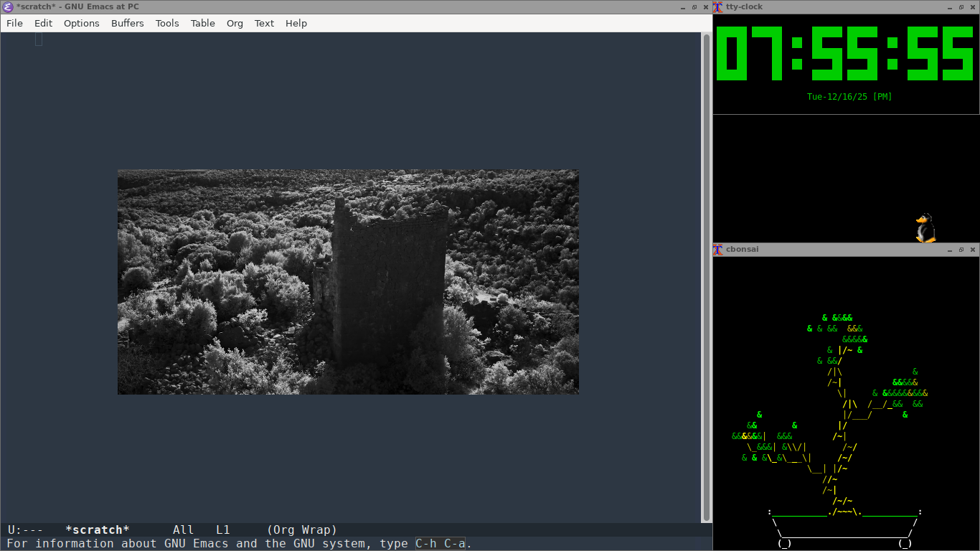
Task: Open the Org menu in Emacs
Action: [x=235, y=23]
